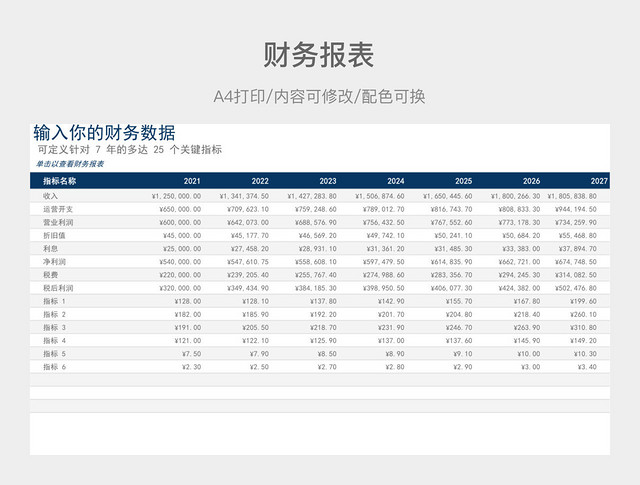Select the 税费 cell ¥239,205.40
Screen dimensions: 640x485
[x=248, y=275]
